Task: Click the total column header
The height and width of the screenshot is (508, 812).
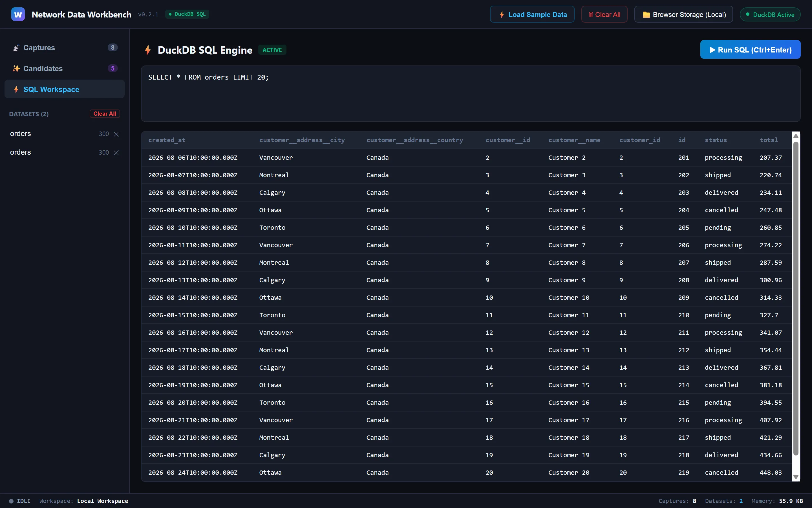Action: (x=768, y=140)
